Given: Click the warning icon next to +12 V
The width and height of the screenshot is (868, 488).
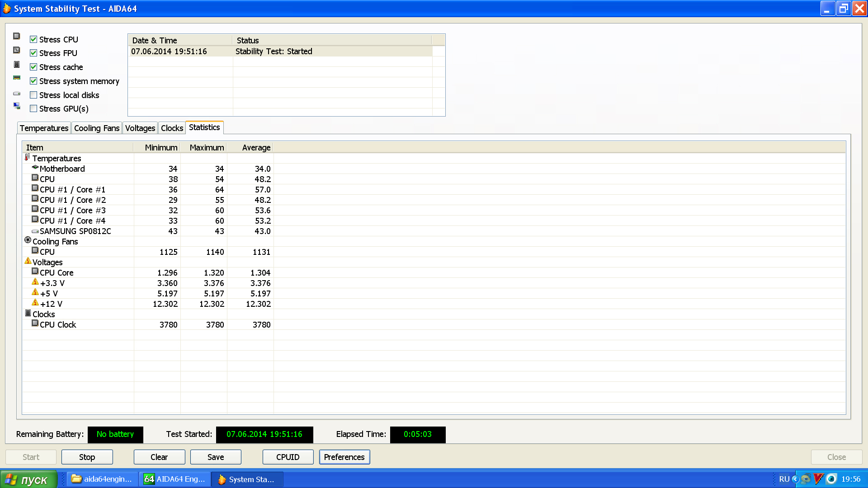Looking at the screenshot, I should coord(35,303).
